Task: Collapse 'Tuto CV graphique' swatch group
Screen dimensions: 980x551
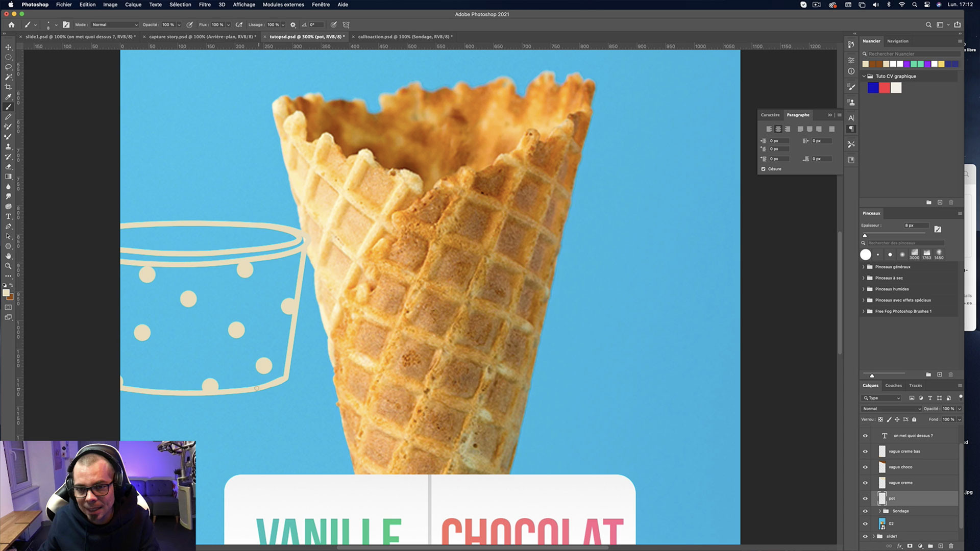Action: click(864, 77)
